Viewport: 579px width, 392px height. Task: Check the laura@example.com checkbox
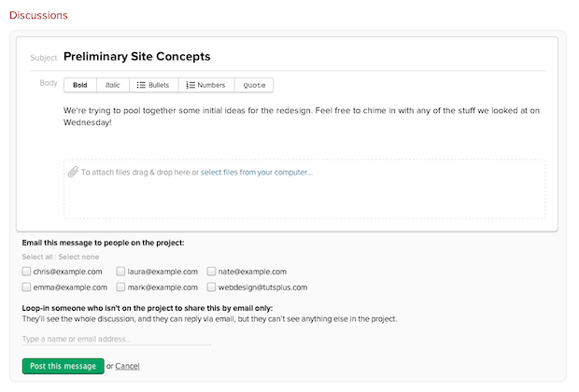[x=120, y=272]
